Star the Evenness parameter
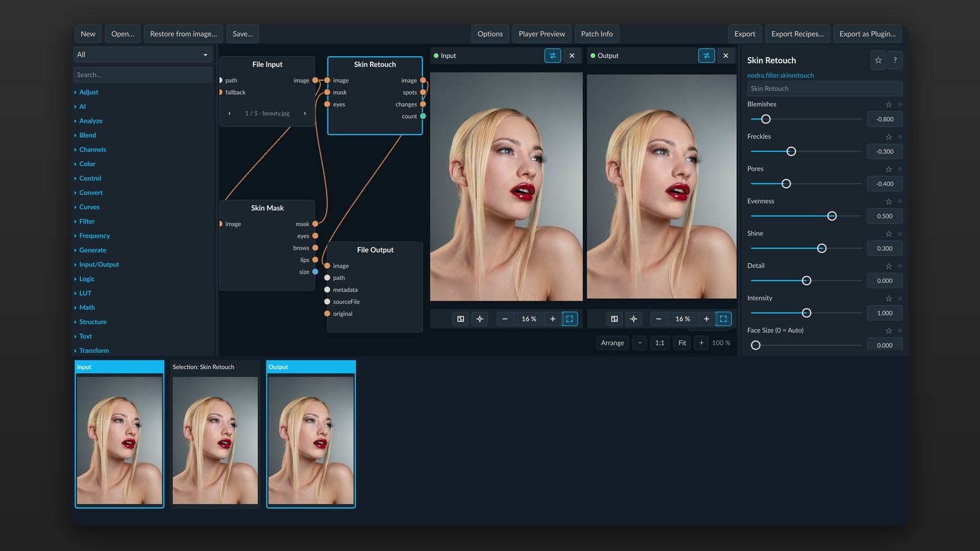Screen dimensions: 980x551 click(x=889, y=201)
